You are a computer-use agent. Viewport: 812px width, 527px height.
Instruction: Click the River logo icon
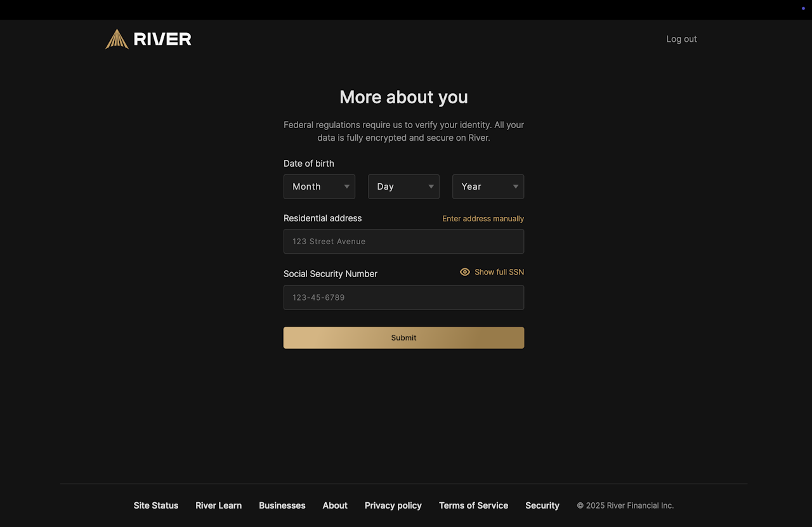tap(117, 39)
